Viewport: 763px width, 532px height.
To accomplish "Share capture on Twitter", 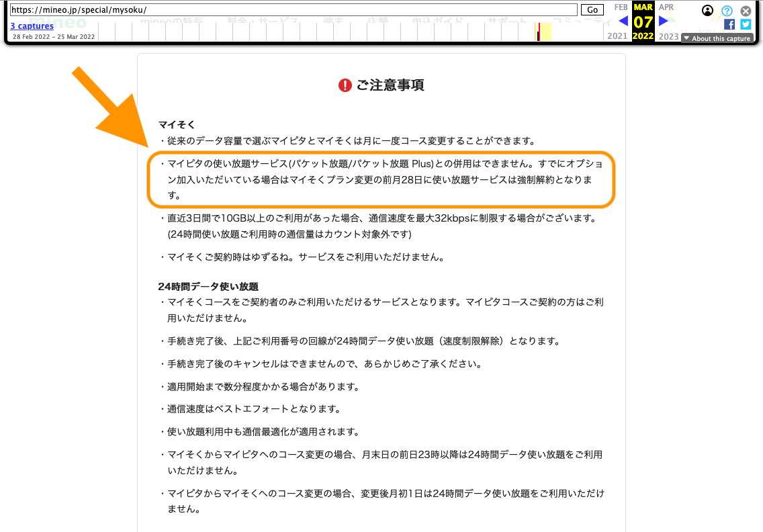I will (746, 24).
